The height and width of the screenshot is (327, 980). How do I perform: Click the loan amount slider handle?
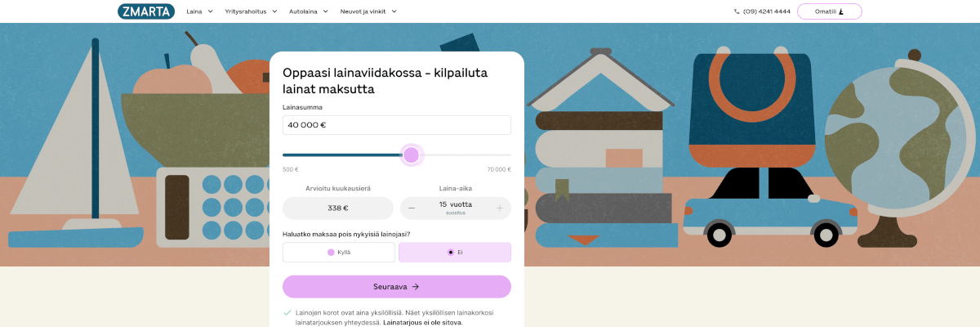[x=412, y=155]
